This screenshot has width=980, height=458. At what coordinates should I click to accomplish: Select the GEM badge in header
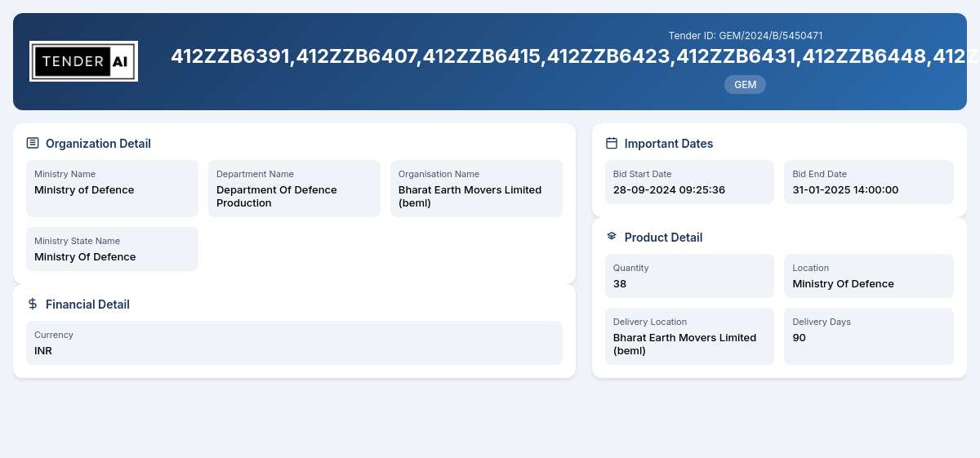click(x=745, y=85)
